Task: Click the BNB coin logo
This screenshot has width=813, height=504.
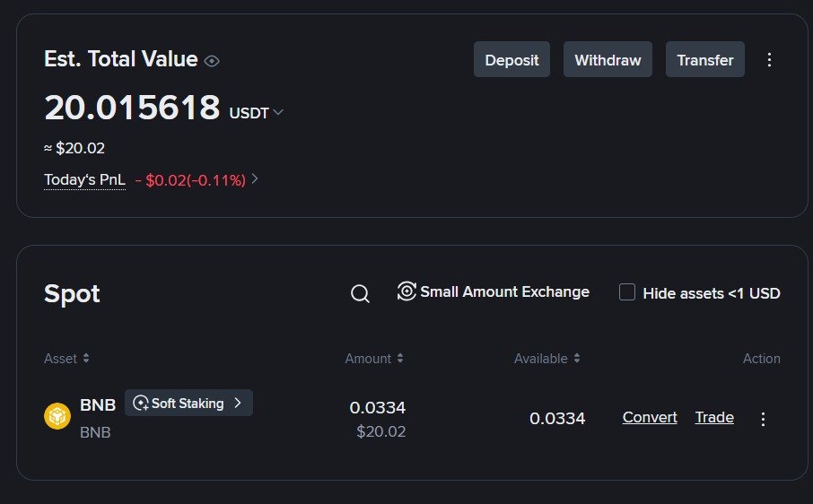Action: [57, 416]
